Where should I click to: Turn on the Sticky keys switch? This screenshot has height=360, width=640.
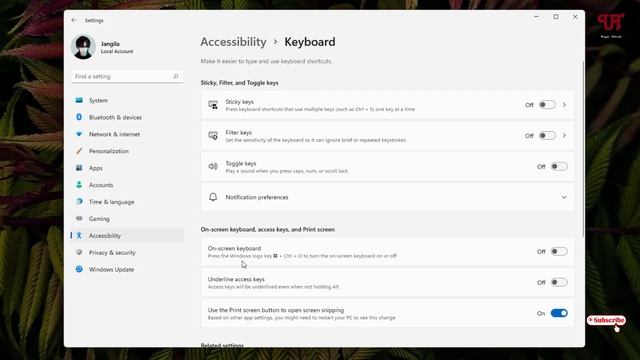click(547, 105)
